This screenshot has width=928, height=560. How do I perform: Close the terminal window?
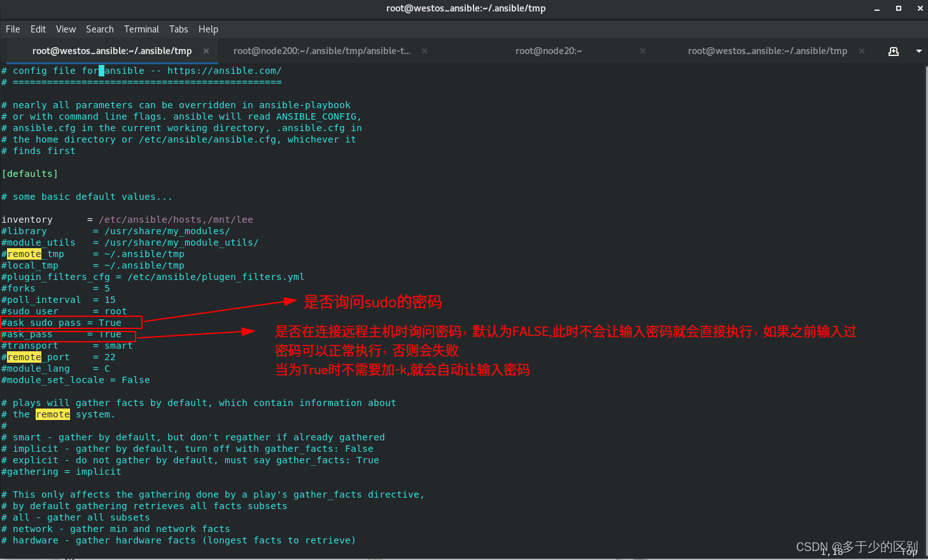click(x=920, y=8)
